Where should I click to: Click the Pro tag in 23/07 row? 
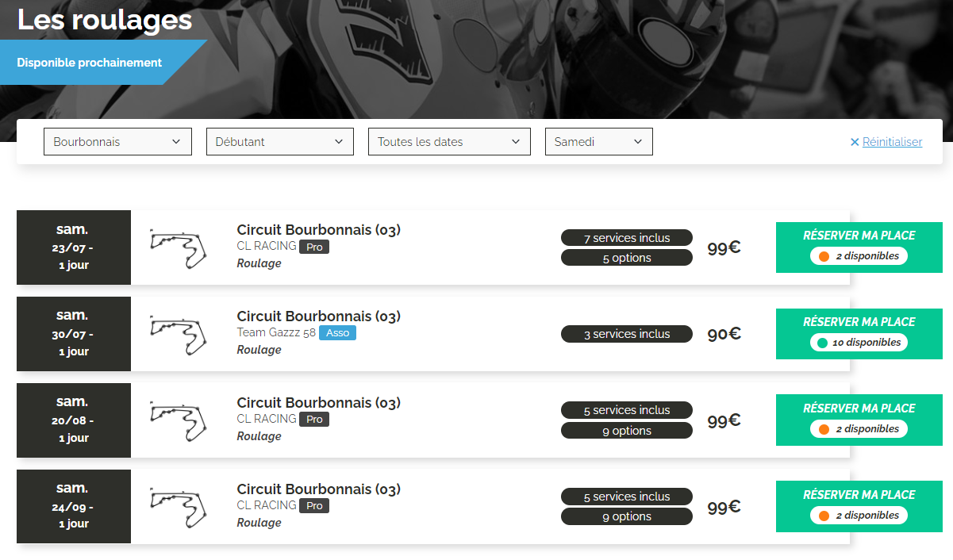(x=314, y=247)
